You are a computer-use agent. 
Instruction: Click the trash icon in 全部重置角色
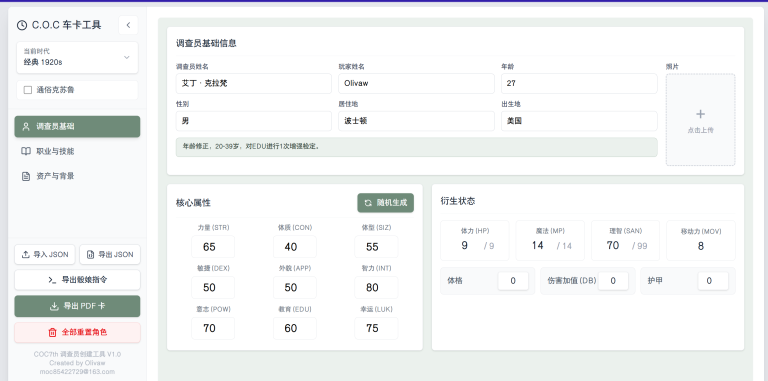52,332
